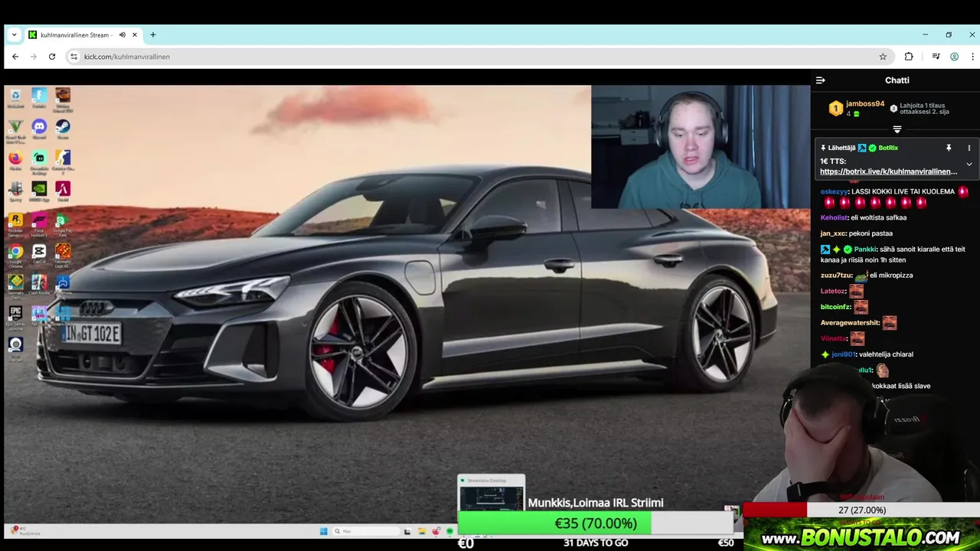This screenshot has height=551, width=980.
Task: Mute the tab via its speaker icon
Action: pos(122,35)
